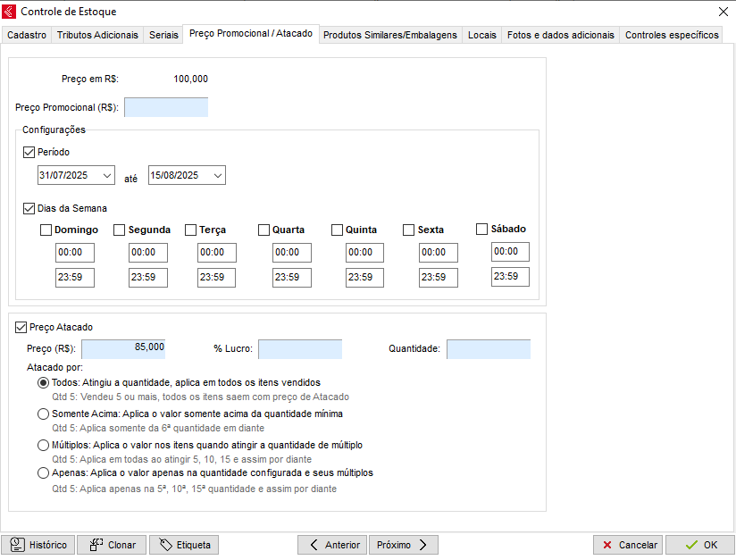Open start date 31/07/2025 dropdown
Viewport: 736px width, 560px height.
coord(107,176)
